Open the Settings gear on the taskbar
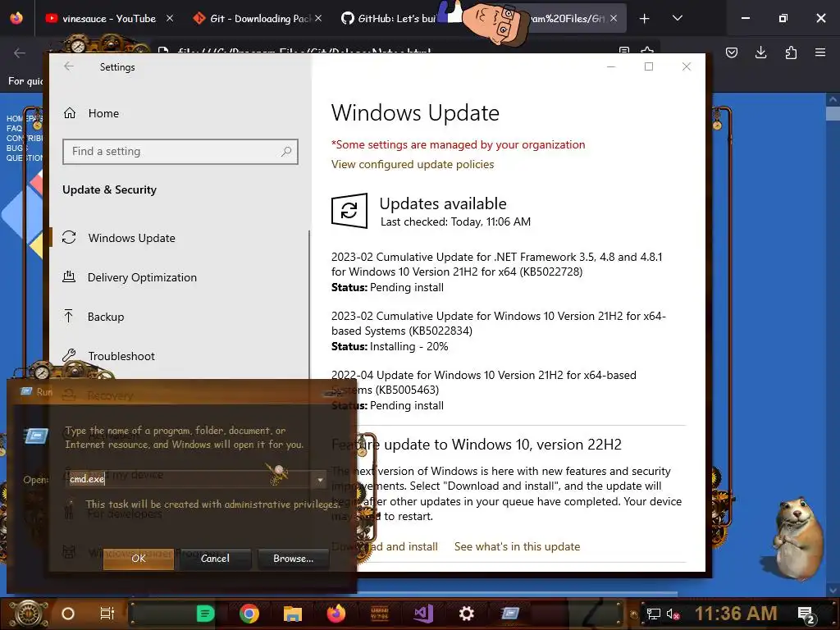The width and height of the screenshot is (840, 630). (467, 614)
